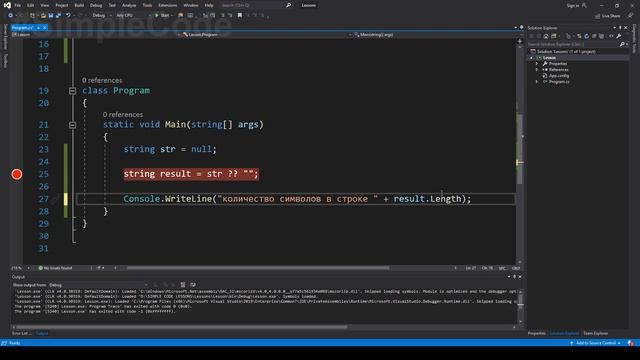Viewport: 640px width, 360px height.
Task: Click the Search Solution Explorer field
Action: tap(573, 44)
